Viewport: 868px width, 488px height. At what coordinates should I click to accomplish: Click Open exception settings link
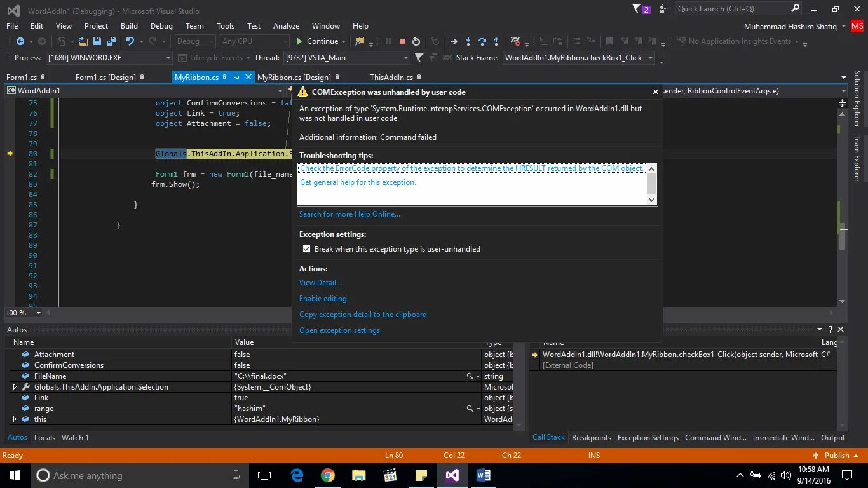339,330
